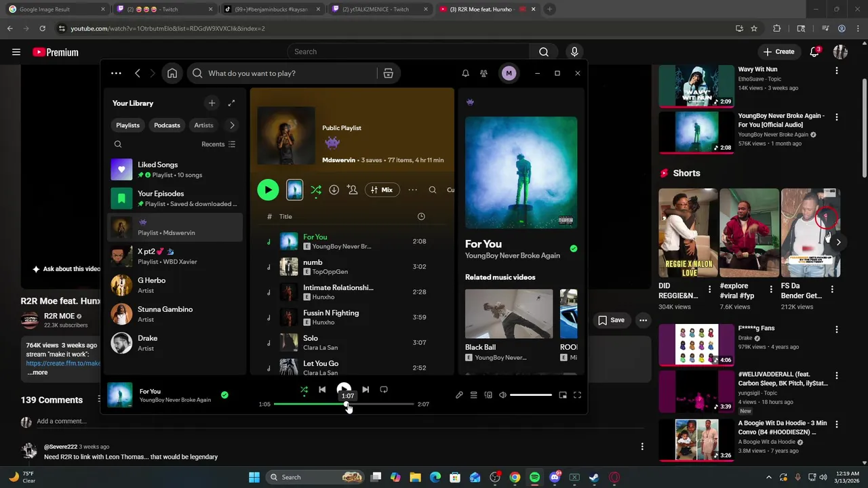Enter Spotify full screen mode
Screen dimensions: 868x488
tap(578, 395)
